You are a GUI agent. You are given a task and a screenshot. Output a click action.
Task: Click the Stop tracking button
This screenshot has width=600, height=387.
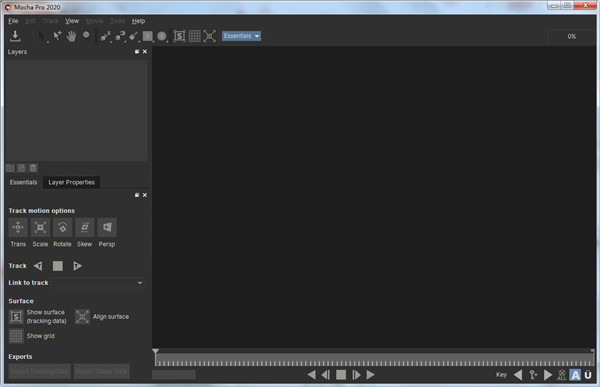coord(58,266)
